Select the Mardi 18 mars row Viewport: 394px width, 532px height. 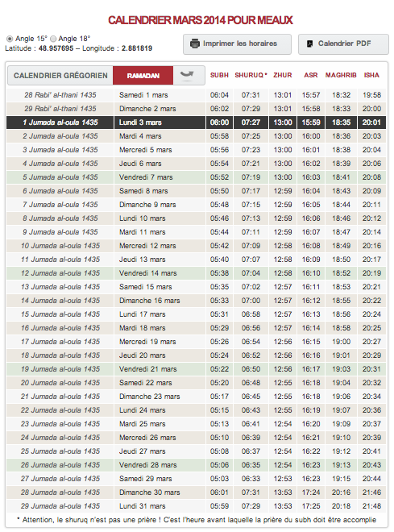[x=196, y=328]
